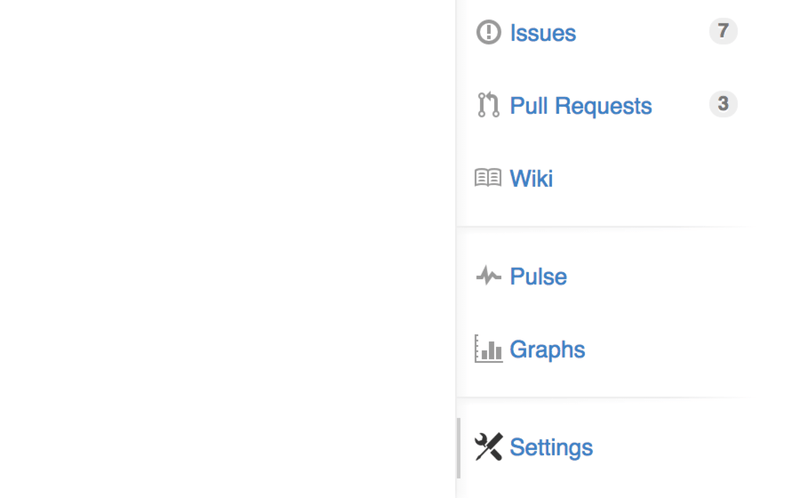Click the gray selection bar beside Settings

459,447
